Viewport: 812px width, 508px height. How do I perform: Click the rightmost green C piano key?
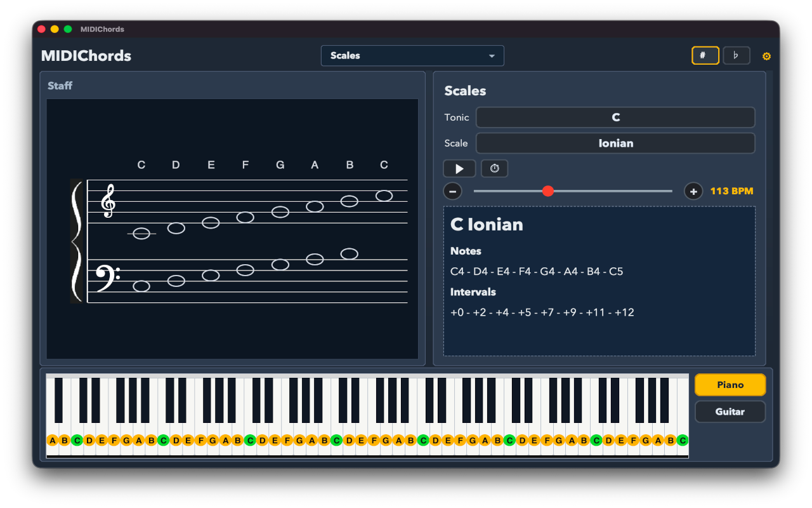[683, 440]
